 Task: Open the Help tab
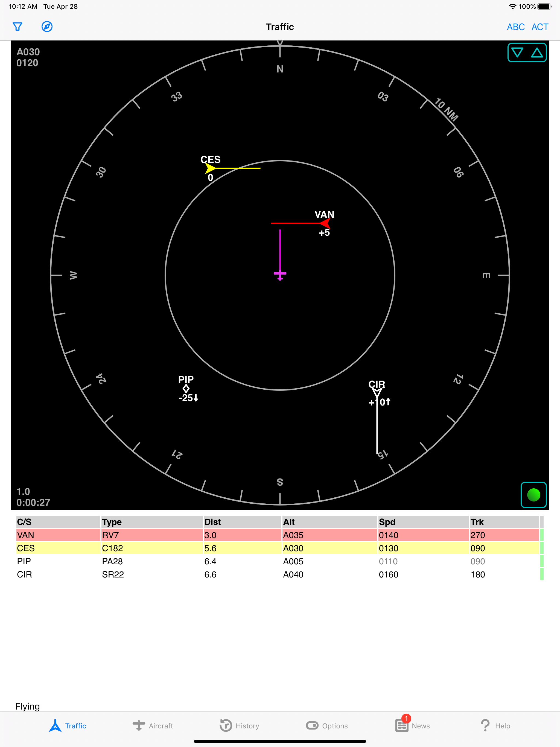pyautogui.click(x=495, y=726)
